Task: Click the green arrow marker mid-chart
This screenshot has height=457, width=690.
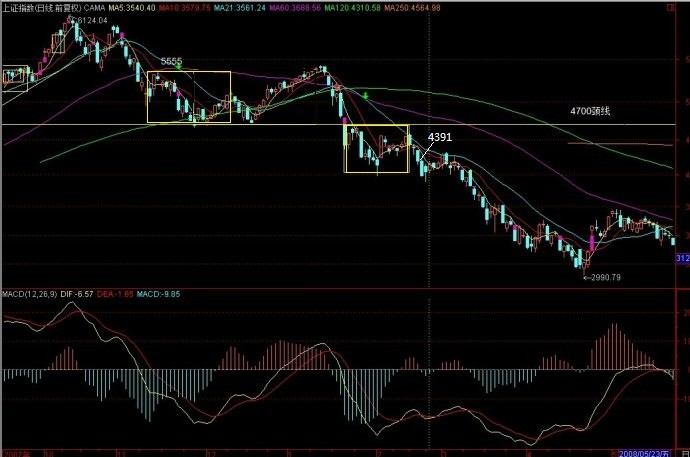Action: tap(367, 95)
